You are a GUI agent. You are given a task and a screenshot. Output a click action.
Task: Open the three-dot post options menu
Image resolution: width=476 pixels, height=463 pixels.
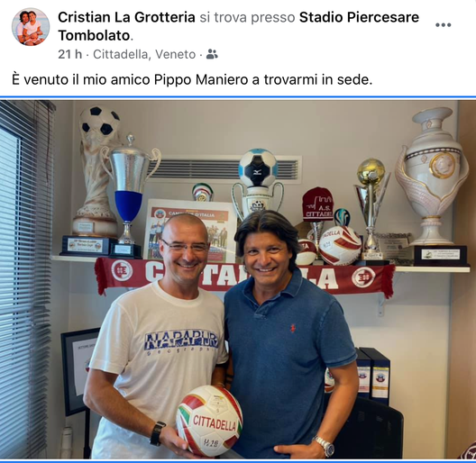pyautogui.click(x=443, y=25)
